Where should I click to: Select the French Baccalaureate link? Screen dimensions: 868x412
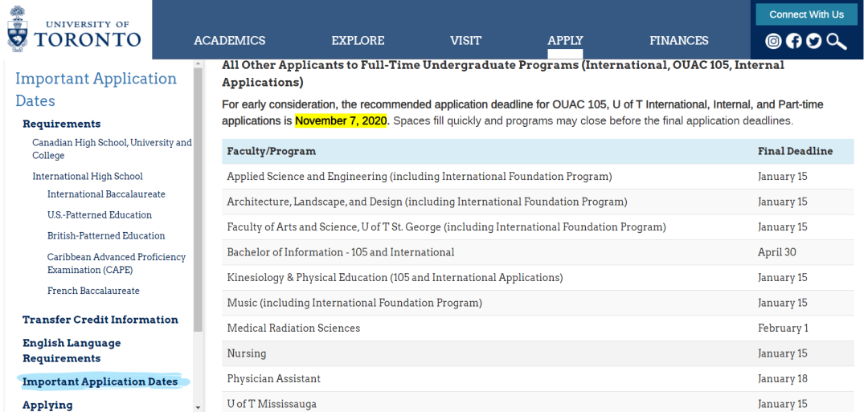point(93,291)
